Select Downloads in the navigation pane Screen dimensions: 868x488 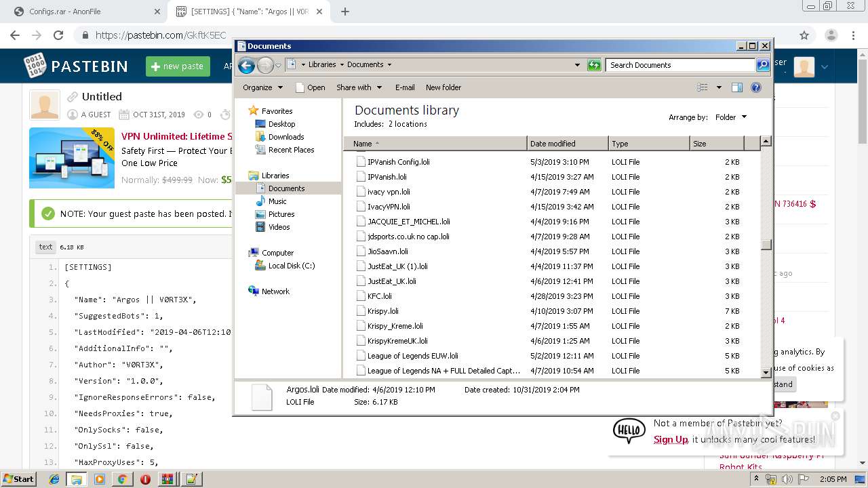tap(286, 137)
